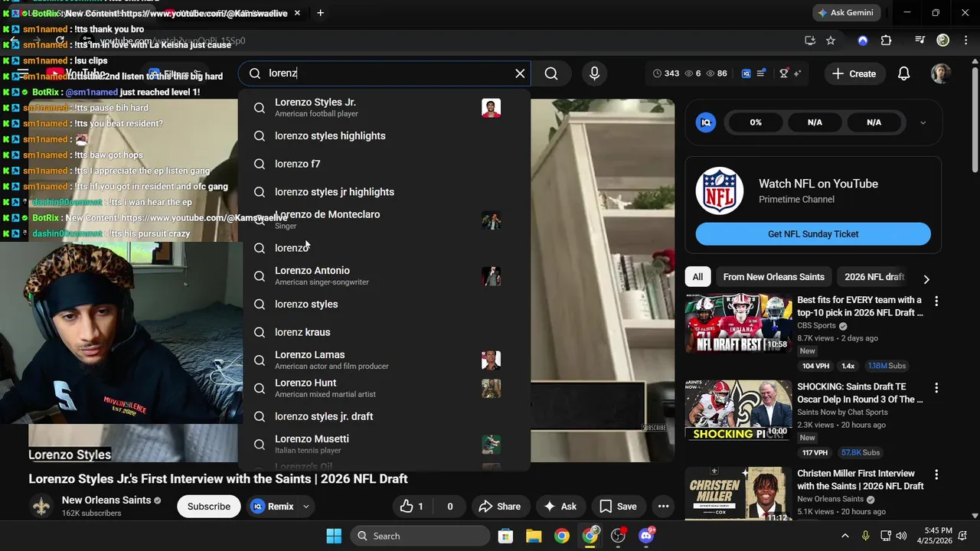Select the All filter chip
This screenshot has height=551, width=980.
[x=697, y=277]
